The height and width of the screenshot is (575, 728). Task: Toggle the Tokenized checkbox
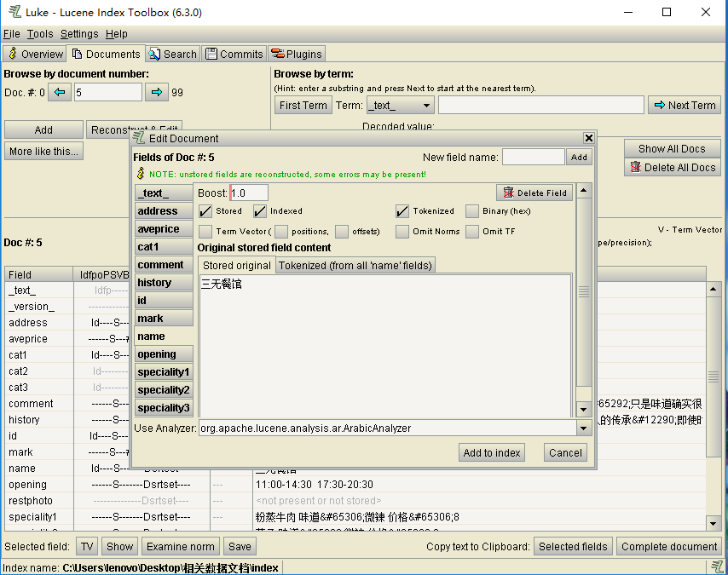click(402, 211)
